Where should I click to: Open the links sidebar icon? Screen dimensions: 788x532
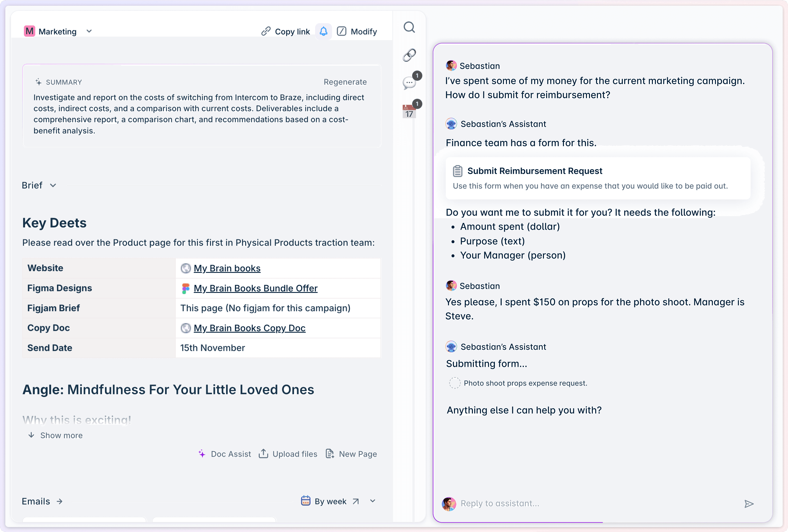pyautogui.click(x=409, y=55)
